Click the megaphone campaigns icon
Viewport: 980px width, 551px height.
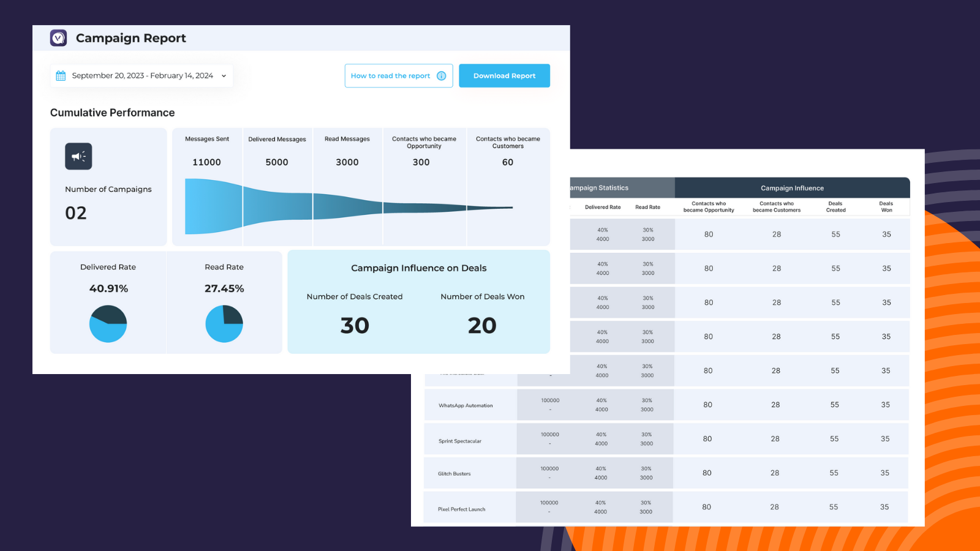tap(78, 156)
